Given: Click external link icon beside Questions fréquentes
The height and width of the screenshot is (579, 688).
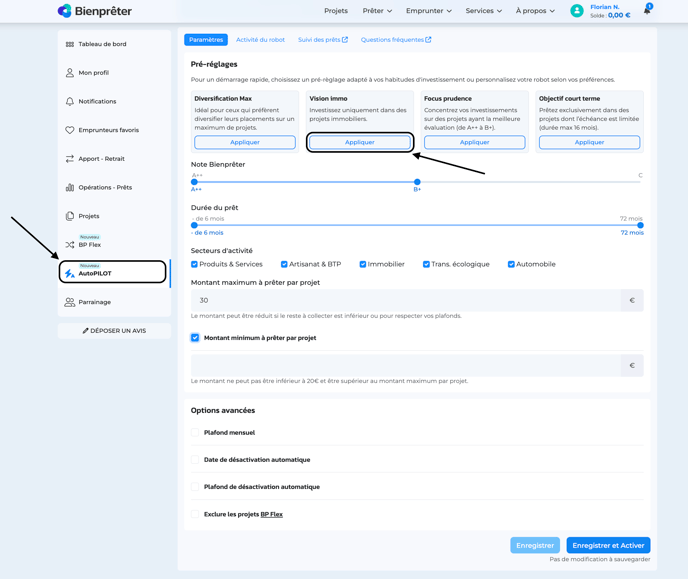Looking at the screenshot, I should point(428,39).
